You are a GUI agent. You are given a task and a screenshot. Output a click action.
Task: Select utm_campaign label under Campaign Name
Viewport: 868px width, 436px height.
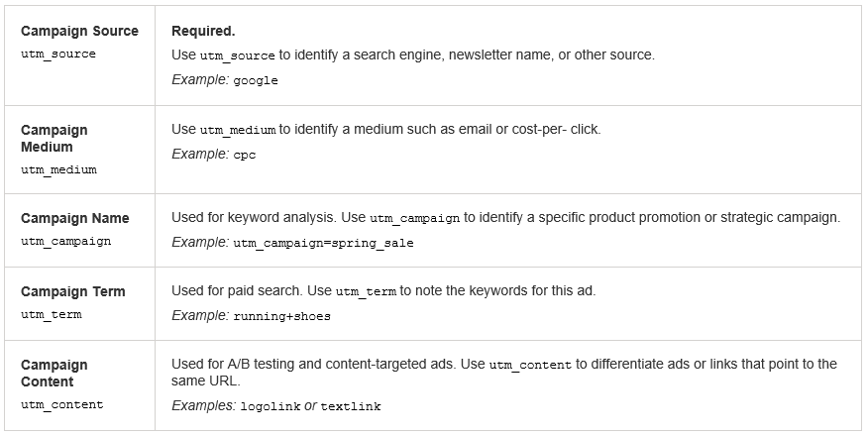[x=65, y=241]
